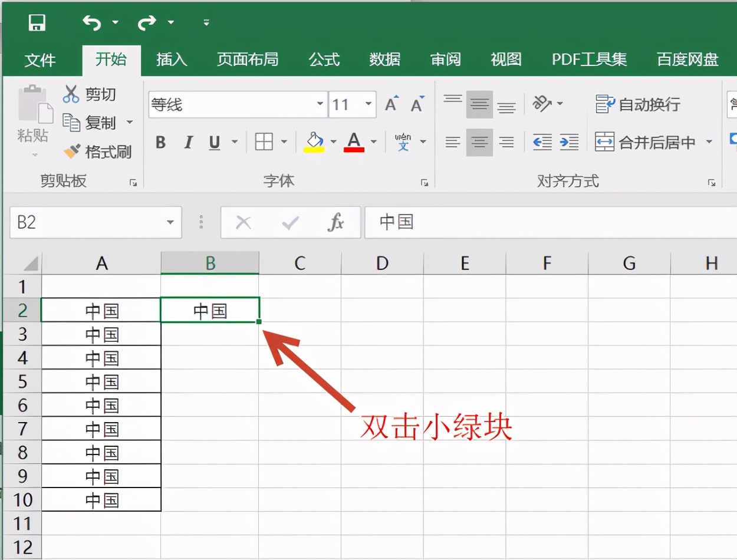This screenshot has height=560, width=737.
Task: Switch to the 公式 ribbon tab
Action: tap(324, 60)
